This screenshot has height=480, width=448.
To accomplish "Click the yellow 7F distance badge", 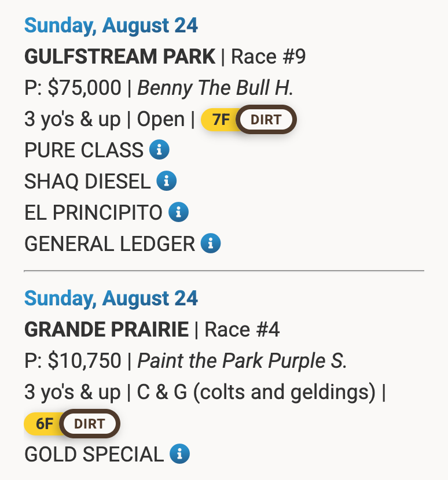I will [x=221, y=120].
